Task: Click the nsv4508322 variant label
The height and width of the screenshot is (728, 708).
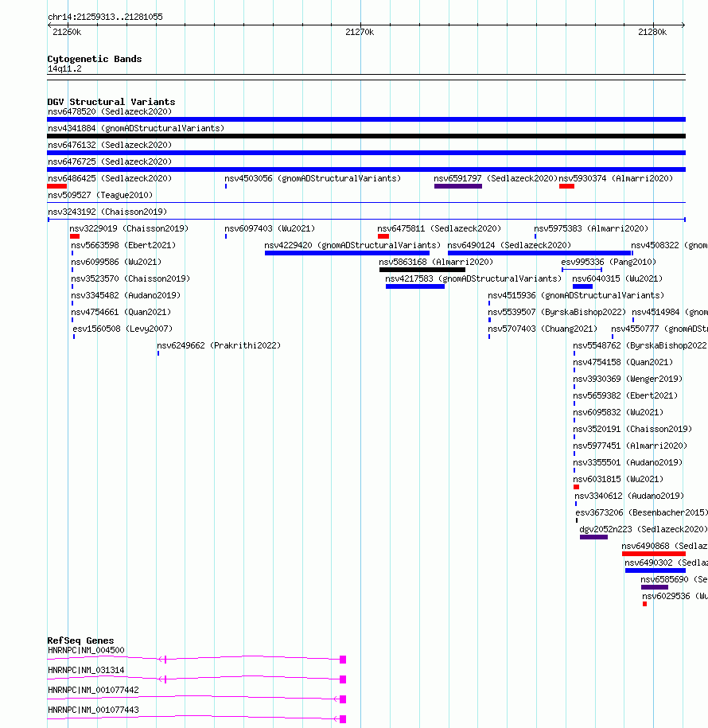Action: click(x=669, y=245)
